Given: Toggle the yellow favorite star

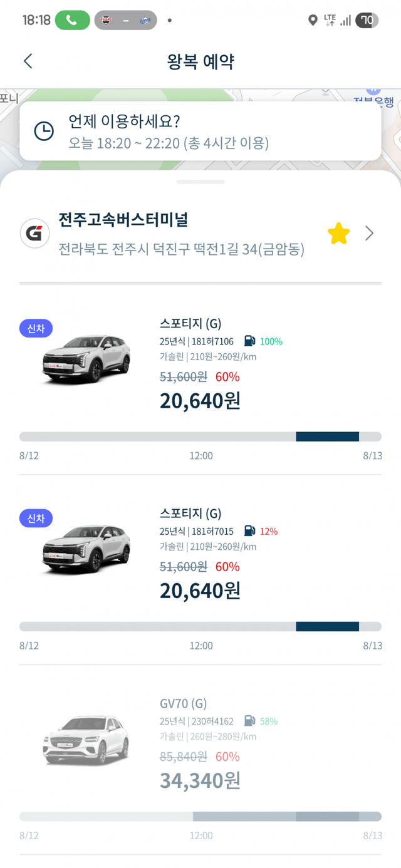Looking at the screenshot, I should click(338, 234).
